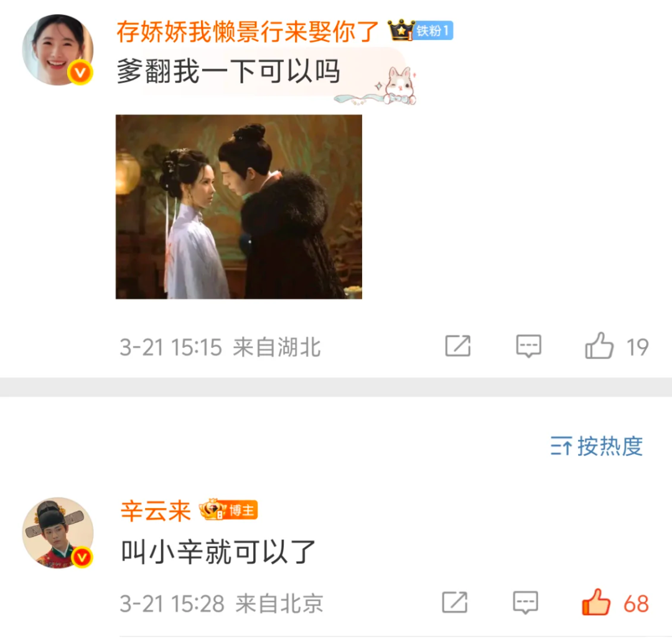Unlike the 辛云来 reply with 68 likes
Screen dimensions: 672x642
pos(595,602)
